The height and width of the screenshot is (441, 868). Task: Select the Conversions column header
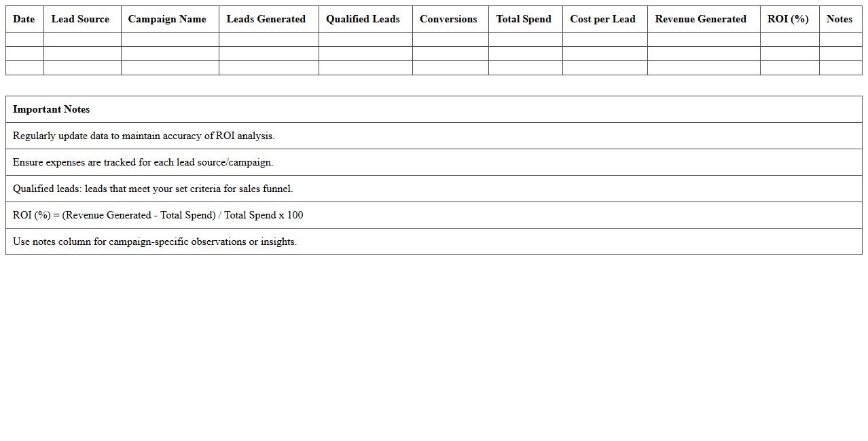(x=448, y=19)
